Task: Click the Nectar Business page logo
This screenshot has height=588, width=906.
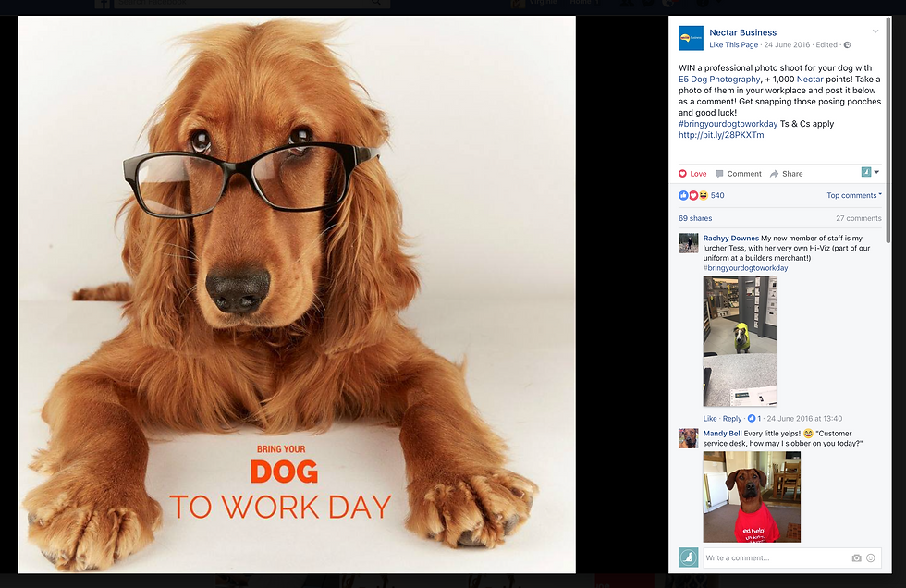Action: tap(691, 38)
